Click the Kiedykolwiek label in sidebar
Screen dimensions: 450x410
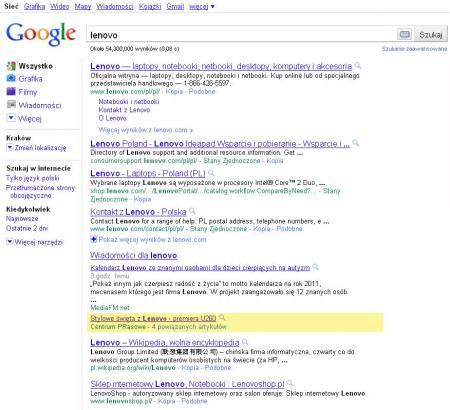coord(28,209)
